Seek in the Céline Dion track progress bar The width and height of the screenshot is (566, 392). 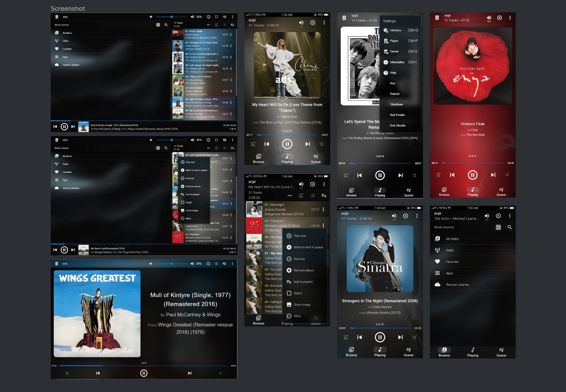[287, 135]
